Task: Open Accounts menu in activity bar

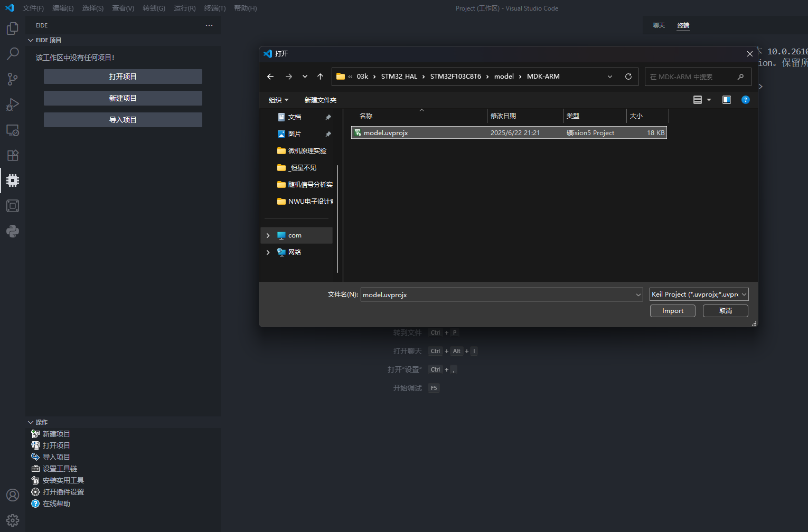Action: (x=13, y=495)
